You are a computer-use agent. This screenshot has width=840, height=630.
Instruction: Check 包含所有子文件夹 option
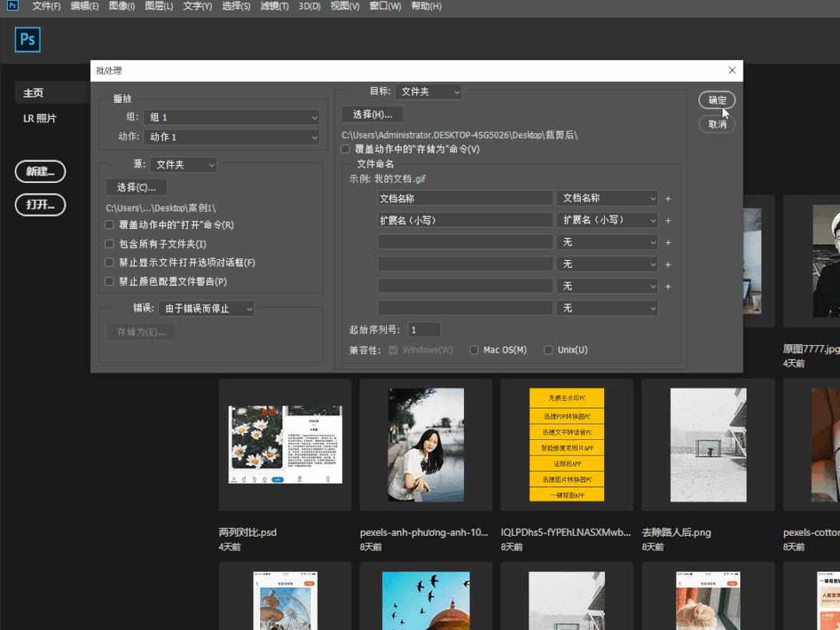[x=110, y=244]
